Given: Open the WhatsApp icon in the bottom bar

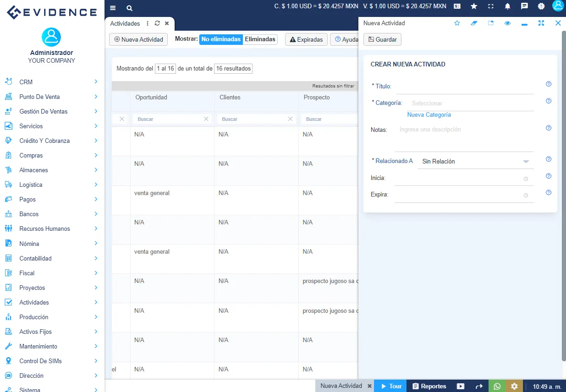Looking at the screenshot, I should (x=497, y=386).
